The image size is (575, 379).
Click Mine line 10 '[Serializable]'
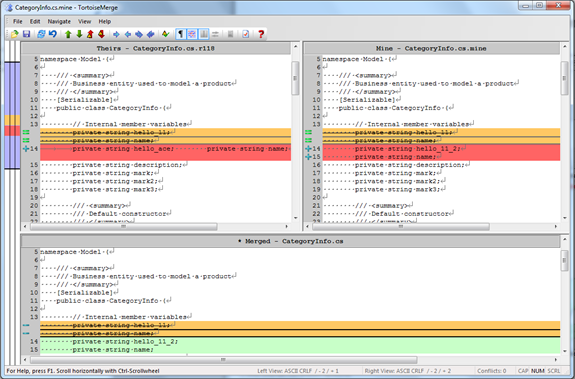367,100
